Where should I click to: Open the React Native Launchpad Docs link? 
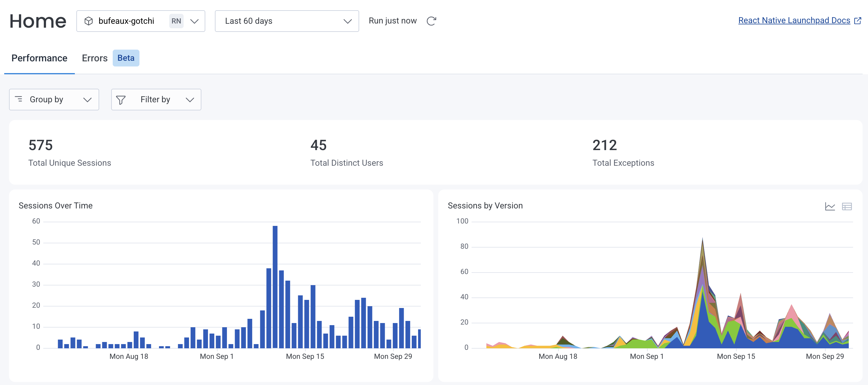pyautogui.click(x=794, y=20)
